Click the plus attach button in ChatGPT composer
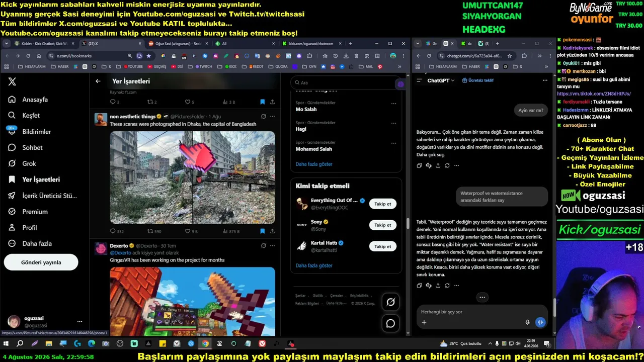 [x=424, y=322]
